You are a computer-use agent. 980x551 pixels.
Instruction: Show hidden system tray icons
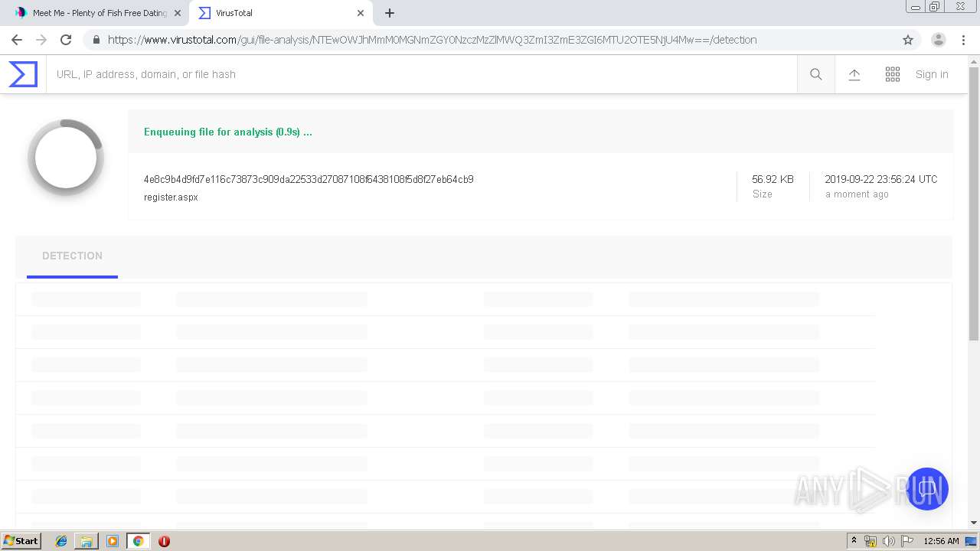click(x=854, y=541)
